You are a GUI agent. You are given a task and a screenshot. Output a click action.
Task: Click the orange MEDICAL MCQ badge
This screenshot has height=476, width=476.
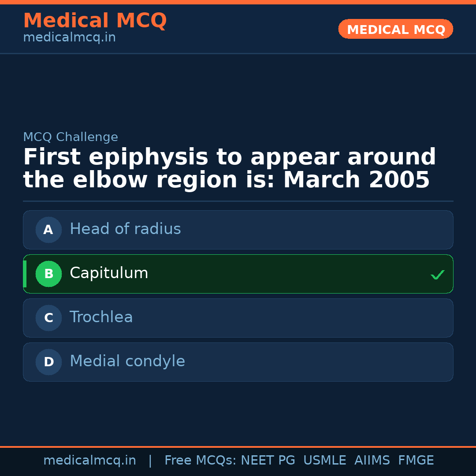pos(395,30)
